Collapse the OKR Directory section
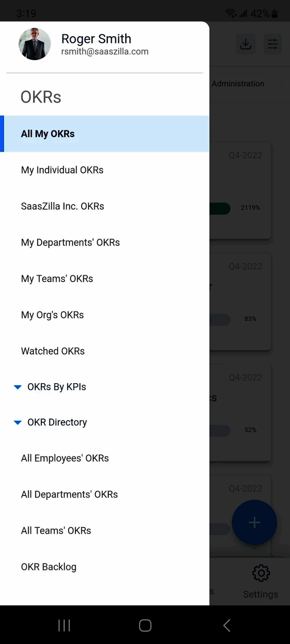This screenshot has height=644, width=290. (x=18, y=423)
